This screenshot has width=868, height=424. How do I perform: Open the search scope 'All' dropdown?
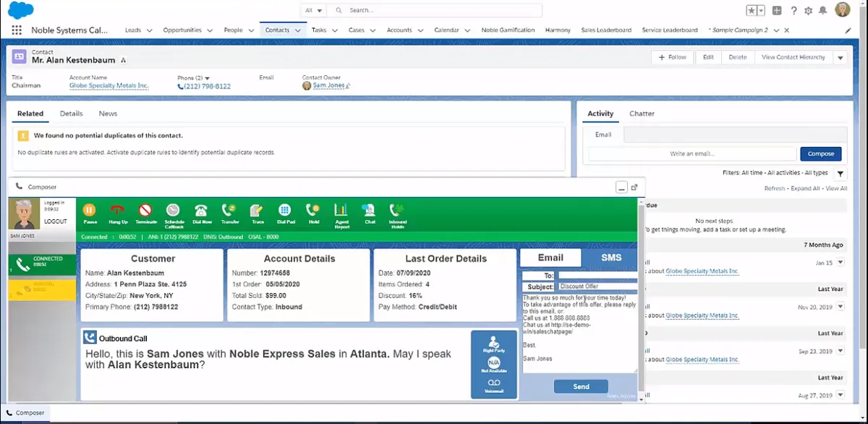pyautogui.click(x=314, y=10)
